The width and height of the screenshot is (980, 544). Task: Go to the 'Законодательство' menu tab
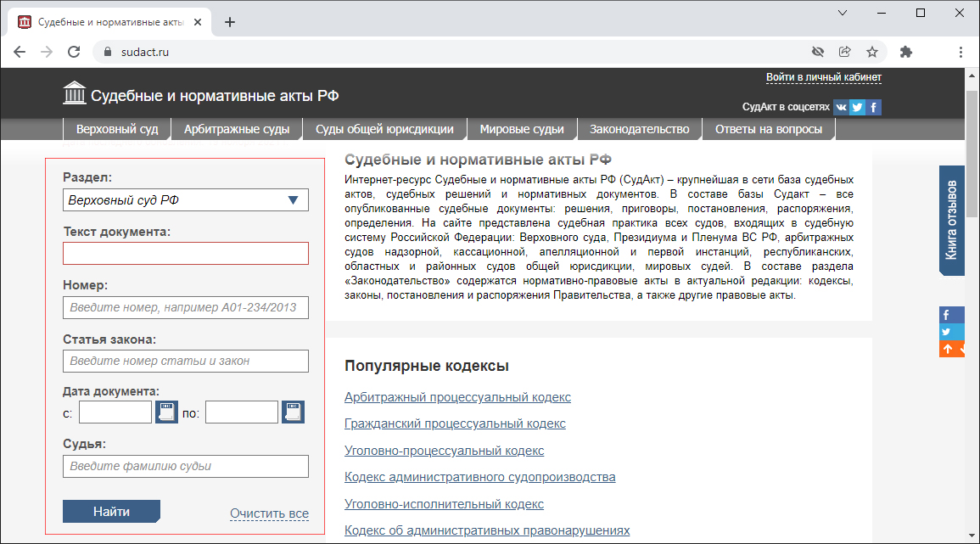pos(639,130)
